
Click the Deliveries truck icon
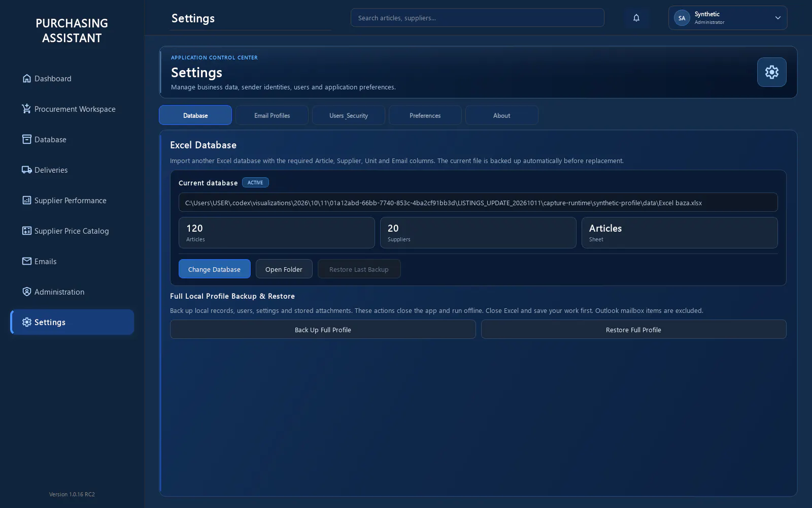[27, 170]
